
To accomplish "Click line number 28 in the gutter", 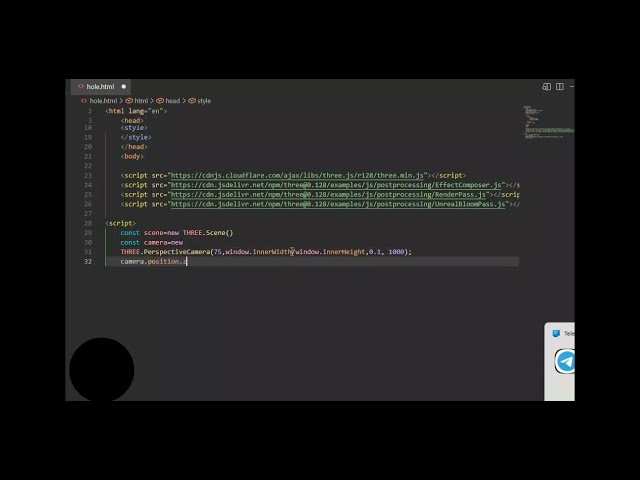I will coord(88,223).
